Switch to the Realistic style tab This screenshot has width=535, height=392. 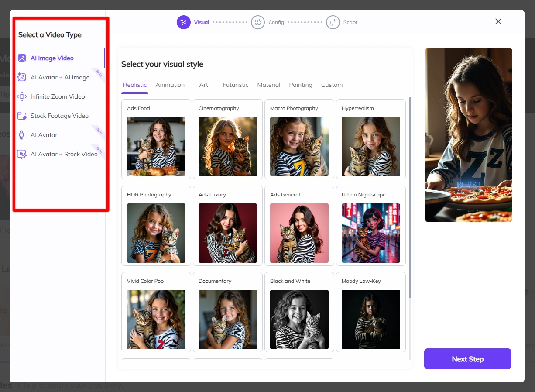pos(135,85)
